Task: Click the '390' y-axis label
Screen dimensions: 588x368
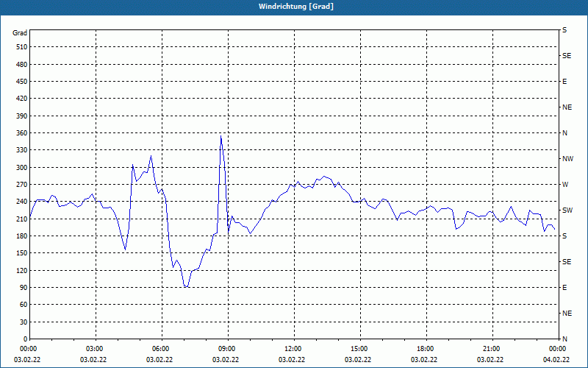Action: (22, 116)
